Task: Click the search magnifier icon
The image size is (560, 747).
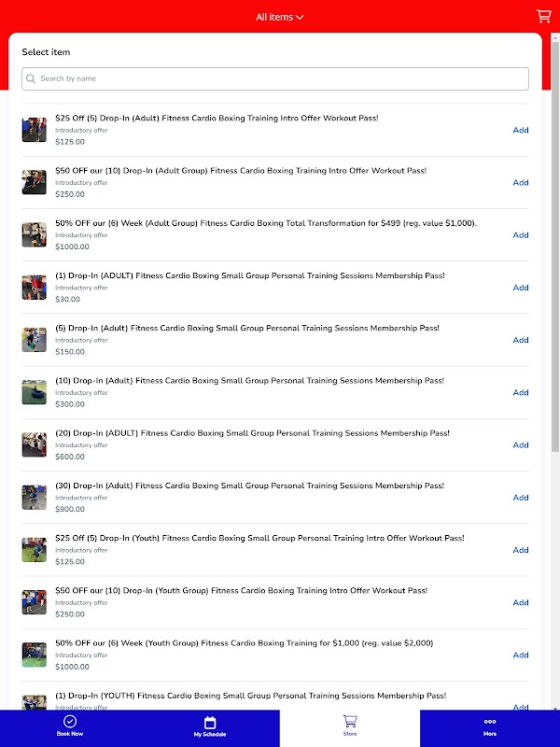Action: (x=31, y=78)
